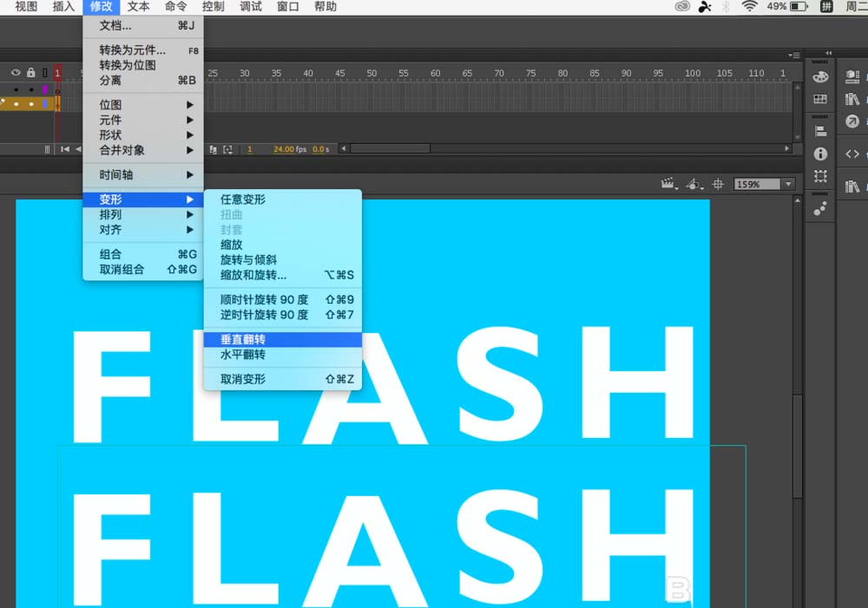This screenshot has width=868, height=608.
Task: Toggle the lock-all-layers padlock icon
Action: click(x=31, y=73)
